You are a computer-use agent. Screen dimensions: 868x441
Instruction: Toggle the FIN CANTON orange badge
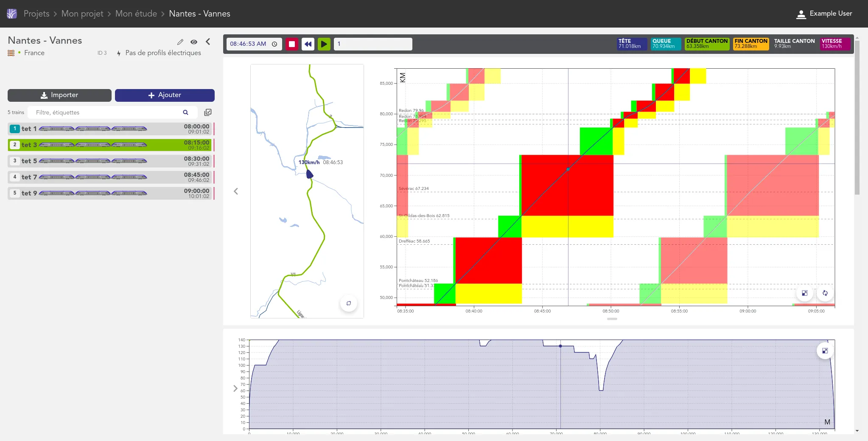point(750,44)
